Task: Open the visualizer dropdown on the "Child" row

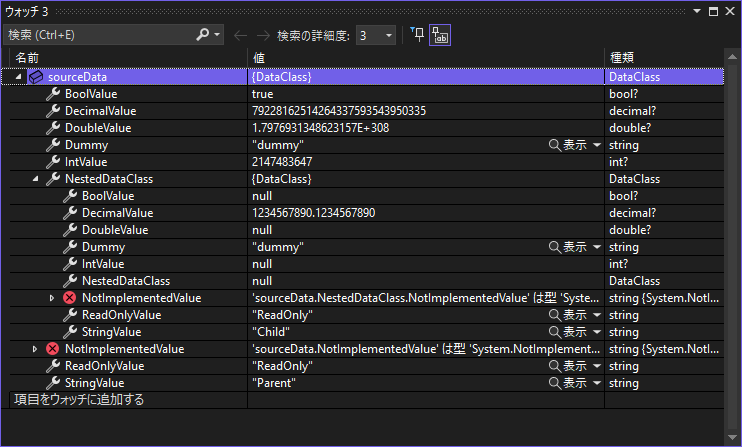Action: (x=597, y=332)
